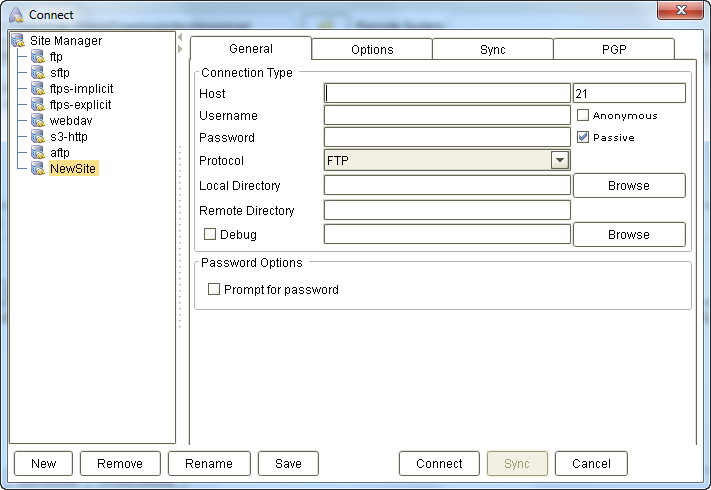The image size is (711, 490).
Task: Browse for the Local Directory
Action: (629, 185)
